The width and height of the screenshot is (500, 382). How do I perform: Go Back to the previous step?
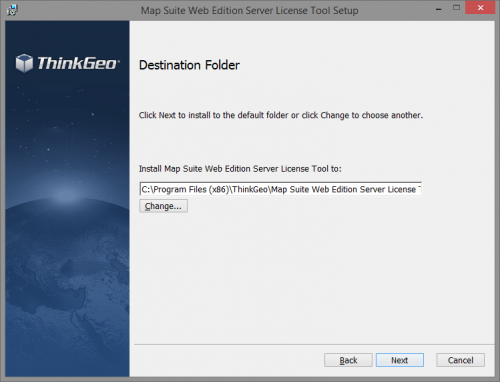point(348,360)
